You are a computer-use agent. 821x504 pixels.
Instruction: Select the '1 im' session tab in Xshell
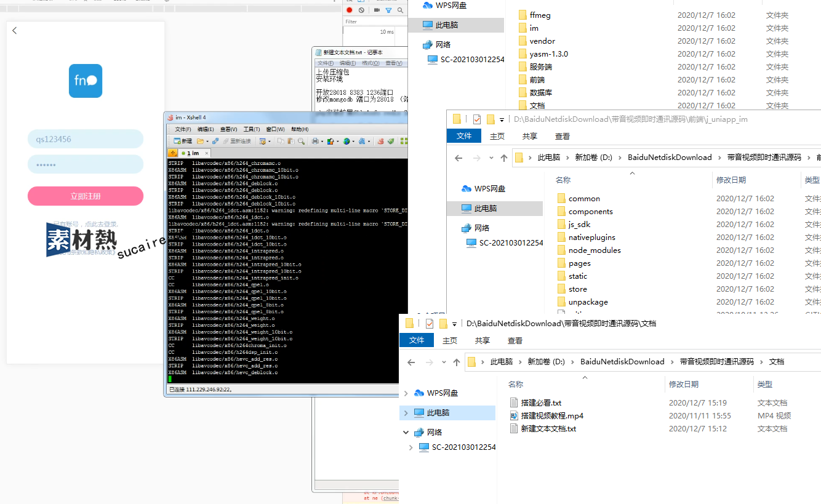tap(194, 153)
